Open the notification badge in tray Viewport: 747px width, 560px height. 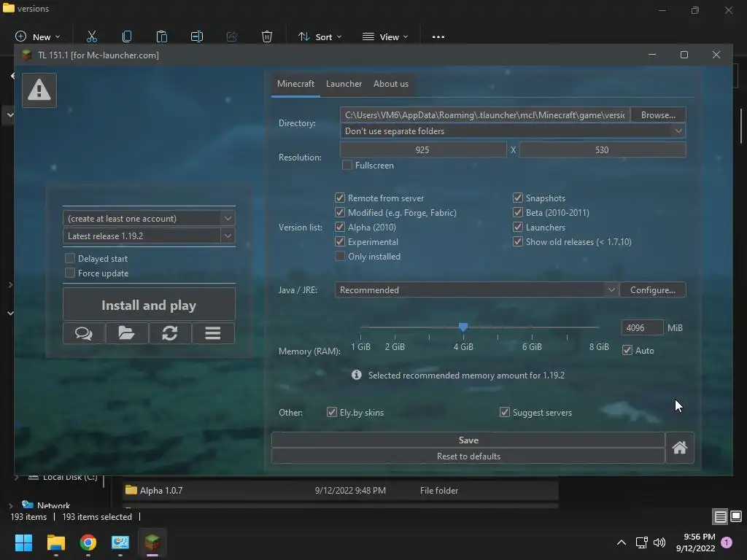[x=727, y=542]
